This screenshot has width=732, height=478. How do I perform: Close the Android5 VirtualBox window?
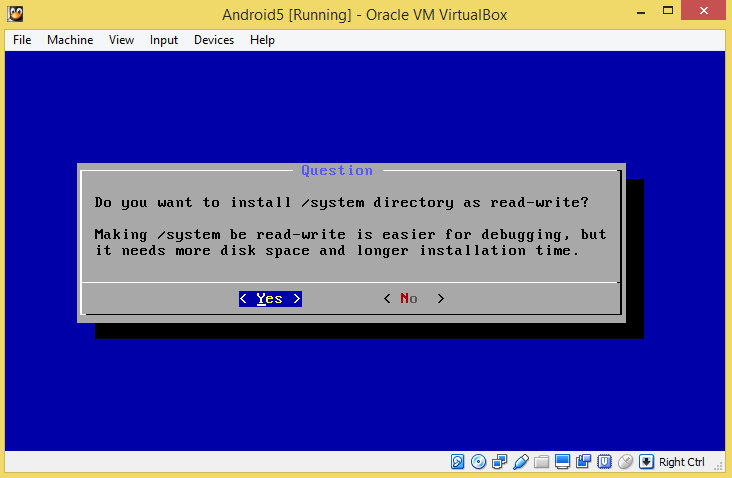click(x=704, y=11)
